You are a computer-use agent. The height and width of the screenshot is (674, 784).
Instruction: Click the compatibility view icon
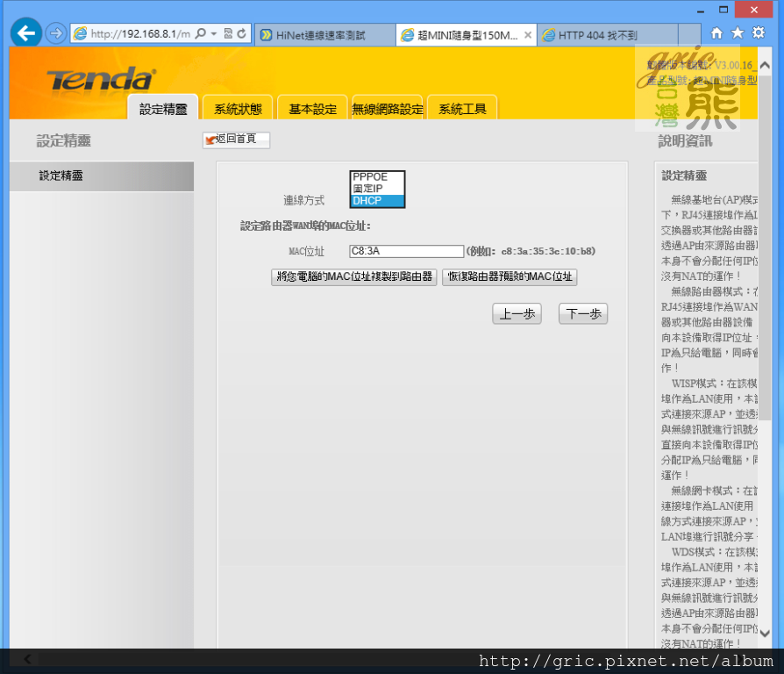pos(228,33)
